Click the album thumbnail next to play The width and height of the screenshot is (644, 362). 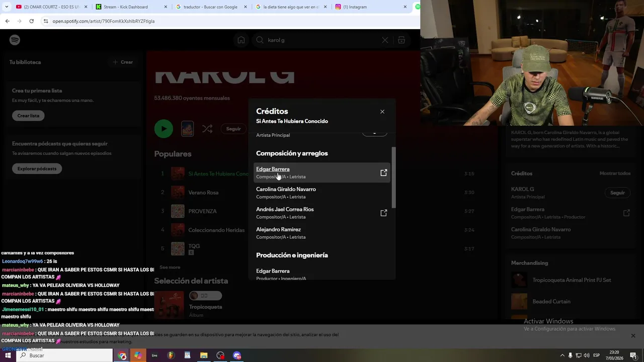coord(187,129)
